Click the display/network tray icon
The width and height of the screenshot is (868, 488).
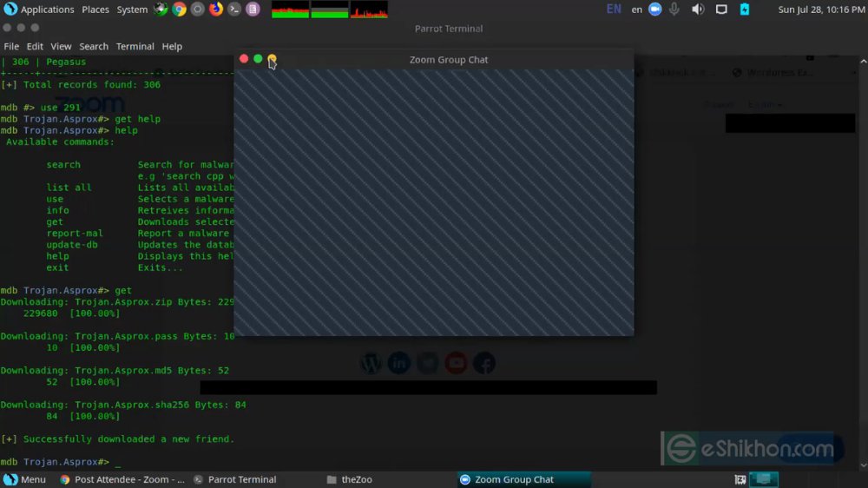721,10
